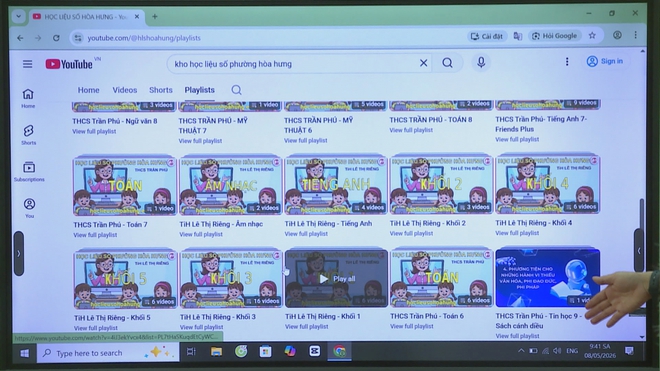The width and height of the screenshot is (660, 371).
Task: Open Task View on the taskbar
Action: pyautogui.click(x=191, y=352)
